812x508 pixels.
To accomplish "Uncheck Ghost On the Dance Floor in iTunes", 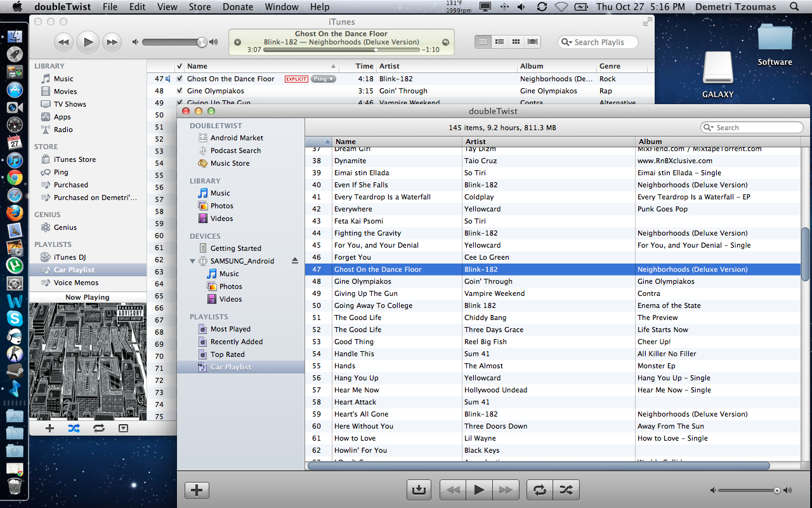I will (180, 79).
